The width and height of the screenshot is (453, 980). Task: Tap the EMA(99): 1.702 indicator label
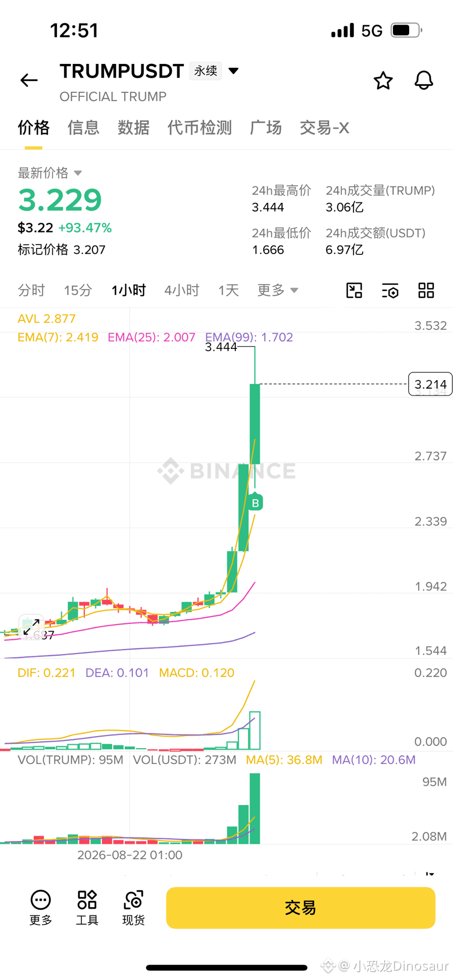249,337
